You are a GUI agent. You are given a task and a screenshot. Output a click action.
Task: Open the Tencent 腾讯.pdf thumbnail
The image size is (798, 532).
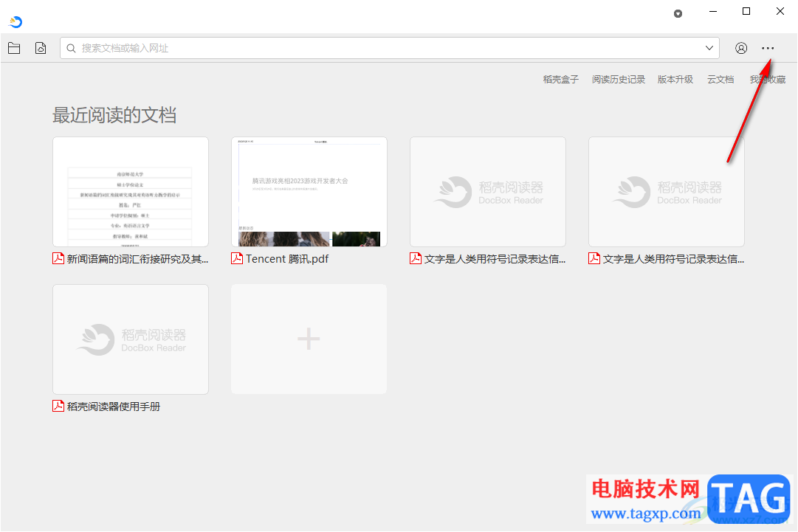coord(309,192)
